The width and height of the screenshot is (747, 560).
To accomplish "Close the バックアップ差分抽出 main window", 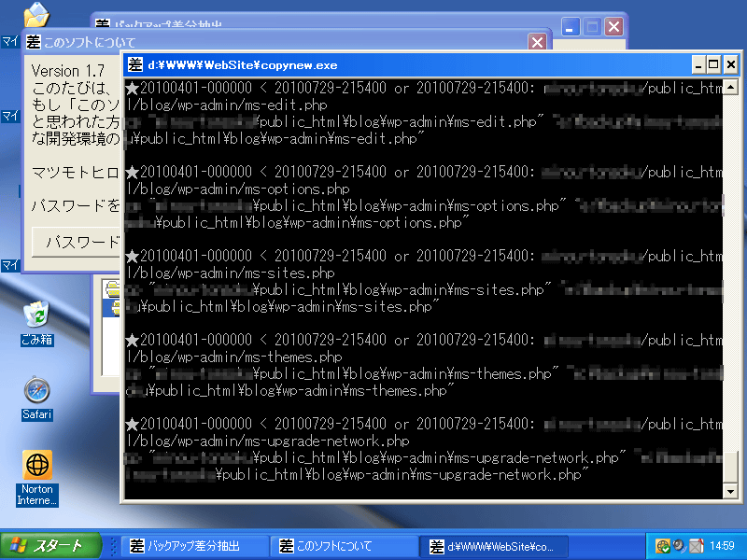I will (x=614, y=27).
